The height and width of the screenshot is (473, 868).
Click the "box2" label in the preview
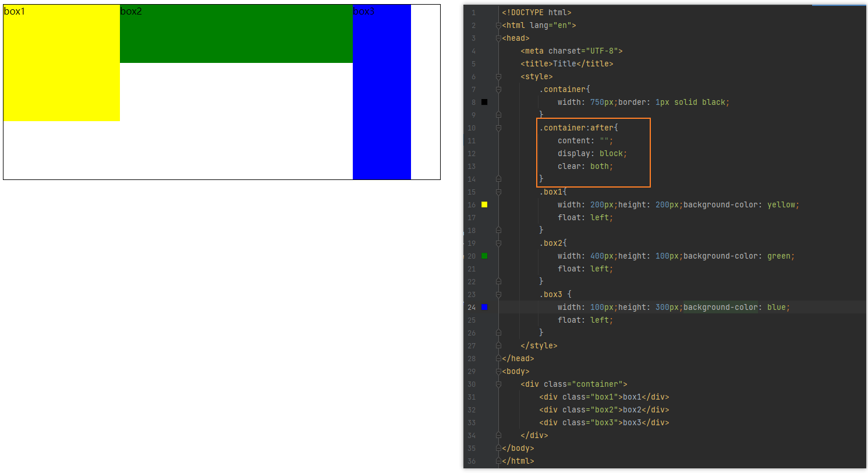pyautogui.click(x=131, y=11)
